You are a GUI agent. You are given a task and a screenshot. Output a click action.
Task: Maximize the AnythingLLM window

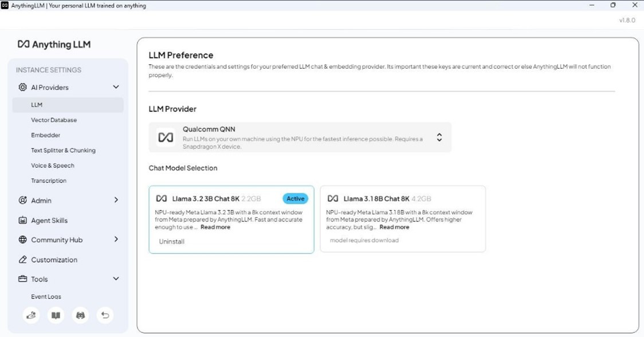pos(613,5)
